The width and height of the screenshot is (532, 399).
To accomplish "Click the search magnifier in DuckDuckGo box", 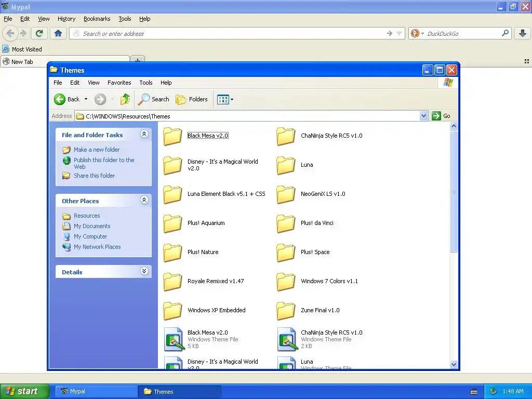I will (505, 33).
